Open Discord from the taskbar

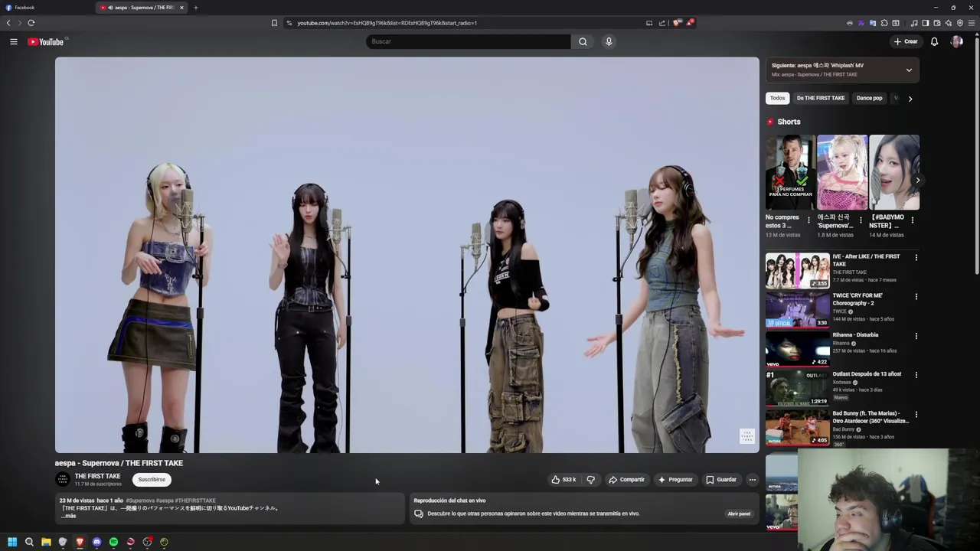click(96, 542)
